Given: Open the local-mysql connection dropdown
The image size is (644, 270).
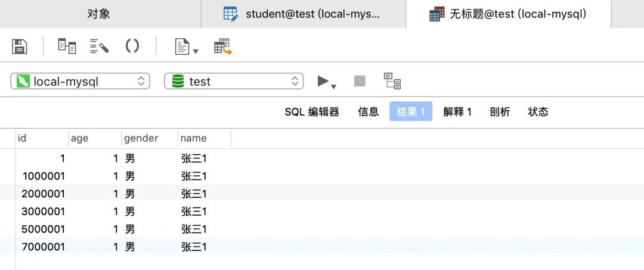Looking at the screenshot, I should [x=80, y=81].
